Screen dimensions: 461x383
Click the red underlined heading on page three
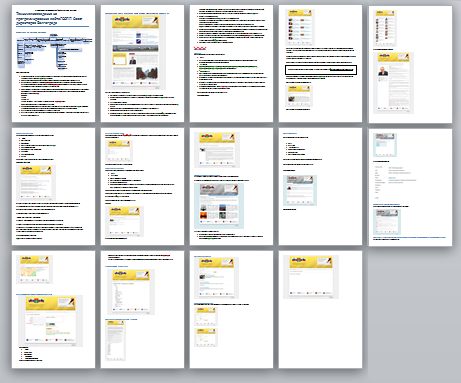(200, 48)
